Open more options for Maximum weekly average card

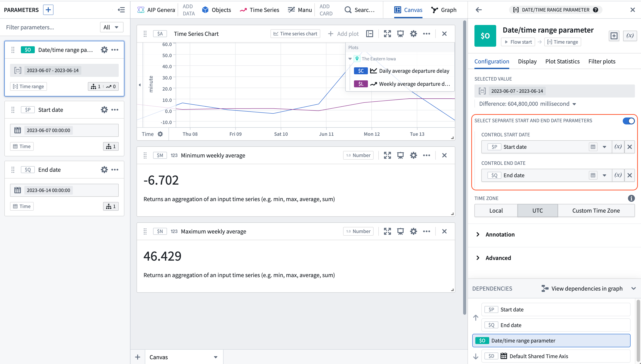pos(426,231)
